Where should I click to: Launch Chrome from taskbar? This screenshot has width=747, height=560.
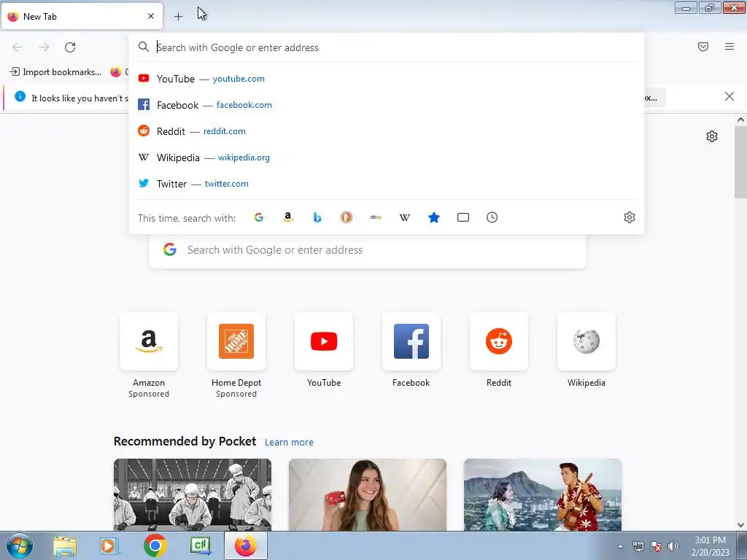[155, 546]
